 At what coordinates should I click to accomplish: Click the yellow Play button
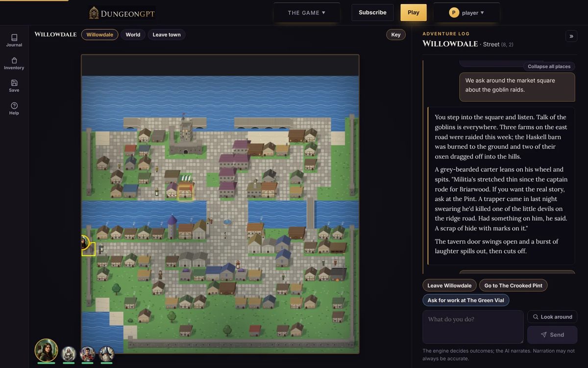pyautogui.click(x=414, y=13)
